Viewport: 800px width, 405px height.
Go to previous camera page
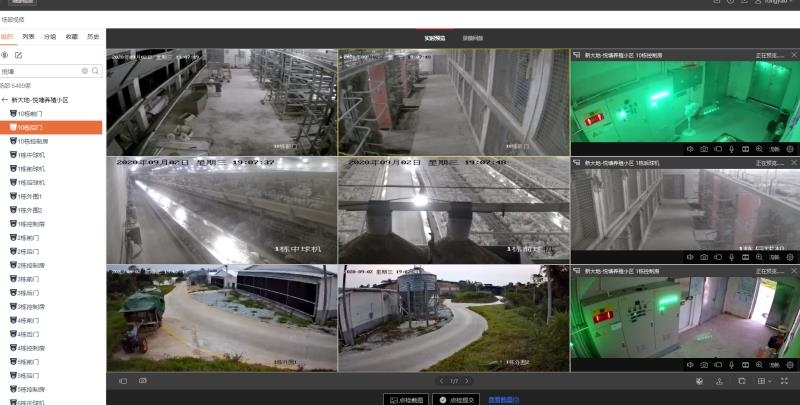click(441, 381)
